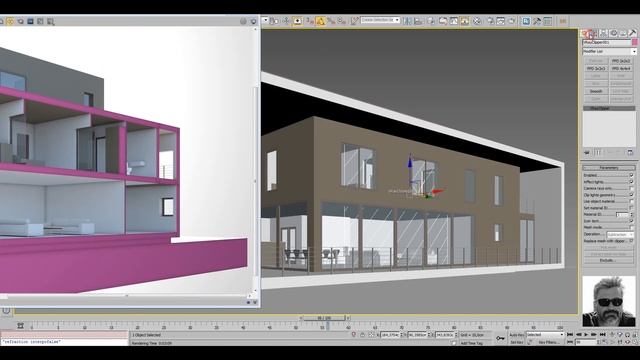Click Go to End playback control

[602, 335]
